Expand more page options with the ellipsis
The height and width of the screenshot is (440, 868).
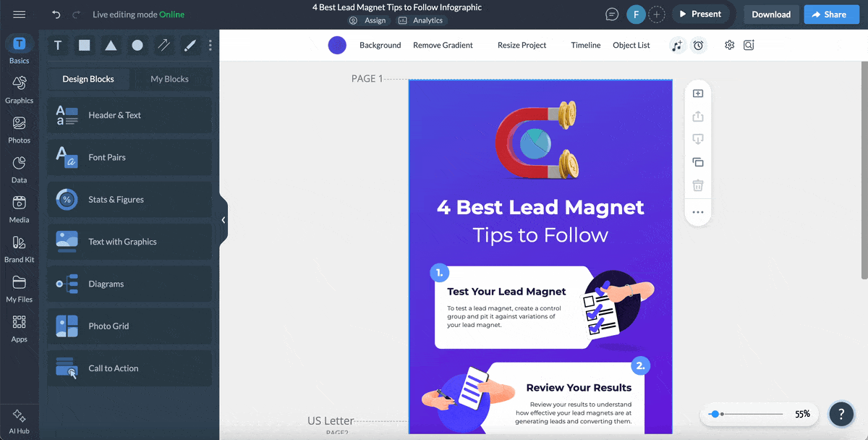(697, 211)
